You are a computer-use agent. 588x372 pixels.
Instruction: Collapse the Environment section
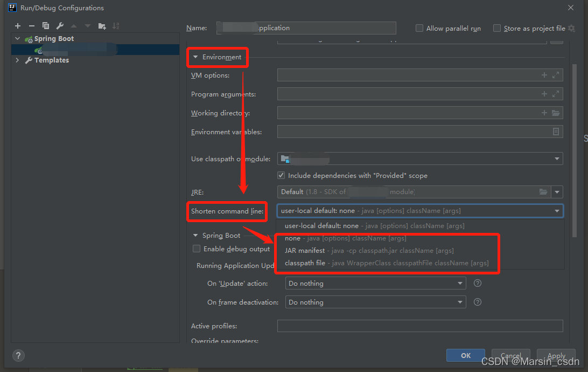point(195,57)
